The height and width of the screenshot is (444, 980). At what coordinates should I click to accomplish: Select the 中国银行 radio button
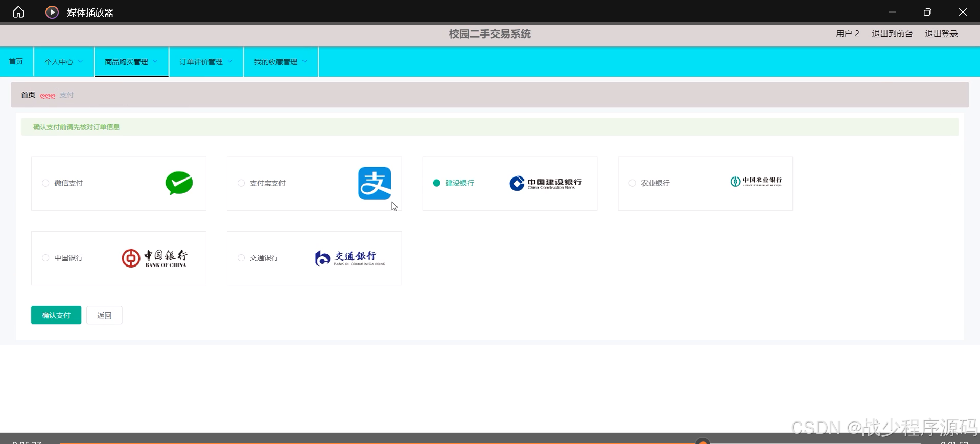45,258
